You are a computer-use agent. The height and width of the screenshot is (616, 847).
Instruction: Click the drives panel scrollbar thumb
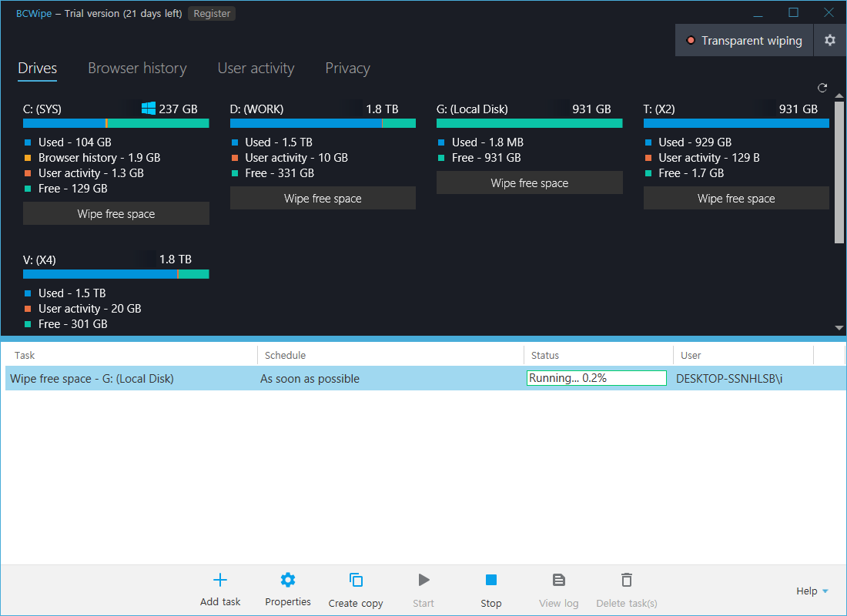pos(839,172)
